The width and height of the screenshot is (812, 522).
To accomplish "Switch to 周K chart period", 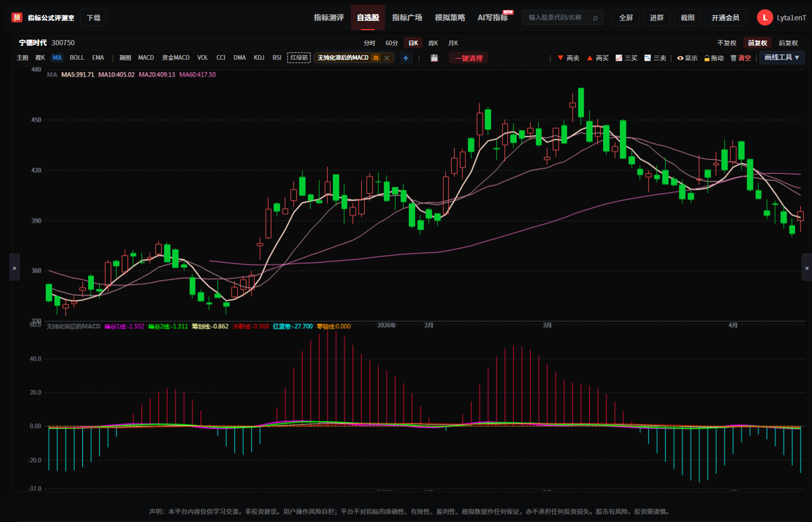I will (x=433, y=43).
